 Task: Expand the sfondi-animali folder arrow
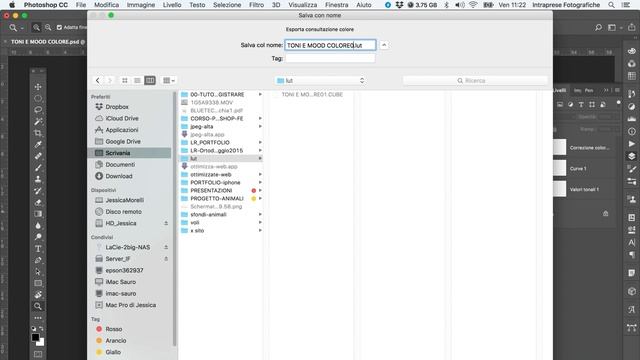click(260, 214)
